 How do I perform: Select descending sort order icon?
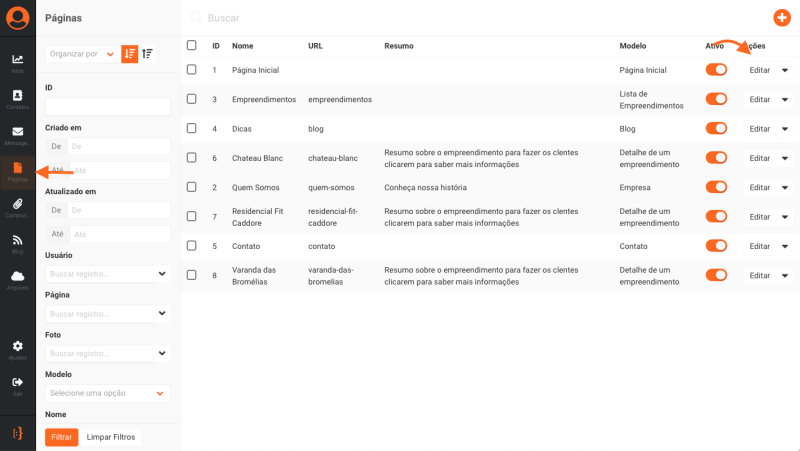(x=130, y=54)
